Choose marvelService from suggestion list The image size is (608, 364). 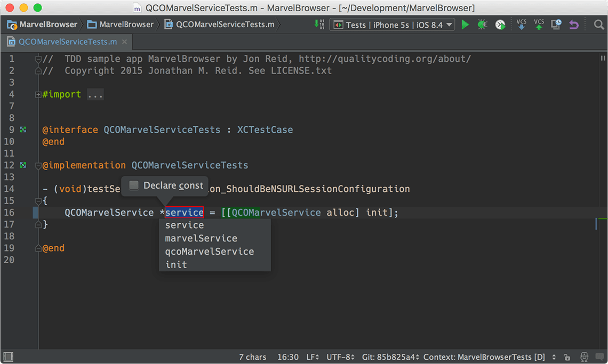click(x=201, y=238)
